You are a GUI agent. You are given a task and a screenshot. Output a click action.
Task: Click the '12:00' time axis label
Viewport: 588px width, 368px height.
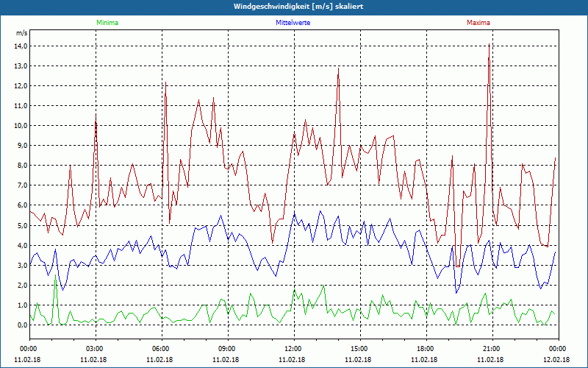pos(294,349)
